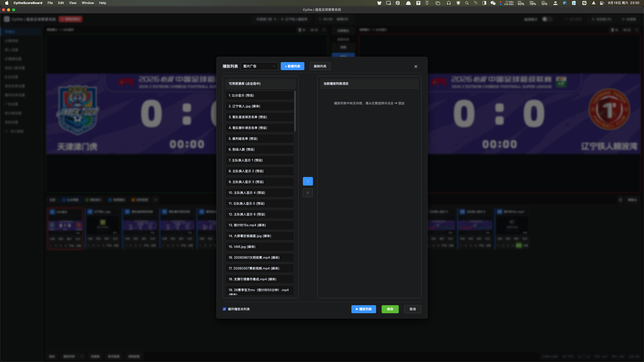Click the right-arrow add-to-playlist button
Image resolution: width=644 pixels, height=362 pixels.
pos(308,181)
